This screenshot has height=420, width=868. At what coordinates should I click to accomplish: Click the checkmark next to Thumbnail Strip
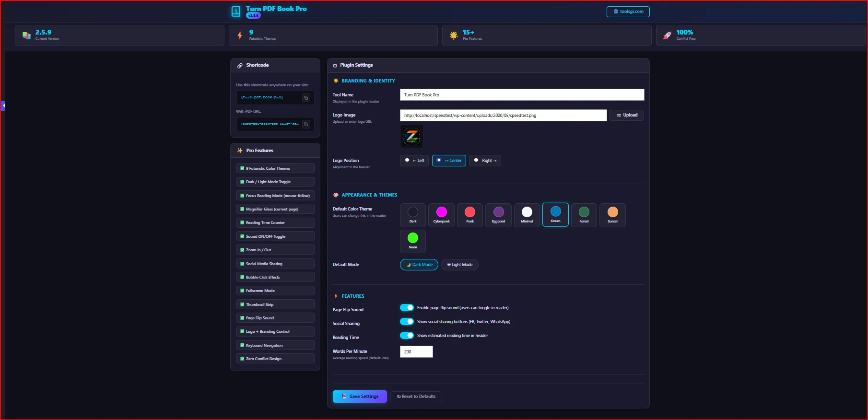click(242, 304)
